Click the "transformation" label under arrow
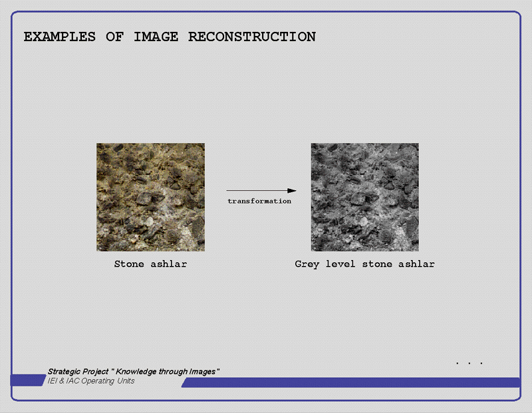The height and width of the screenshot is (413, 532). click(259, 202)
